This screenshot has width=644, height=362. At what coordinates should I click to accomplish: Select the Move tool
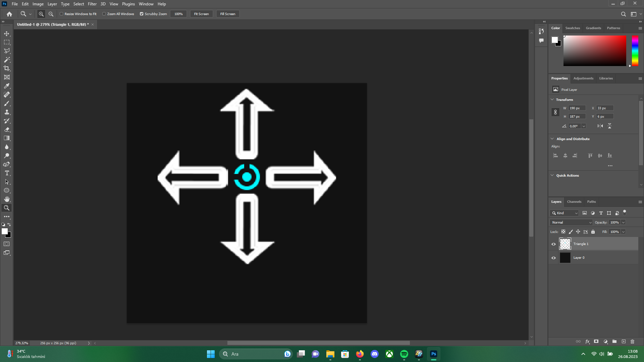7,34
